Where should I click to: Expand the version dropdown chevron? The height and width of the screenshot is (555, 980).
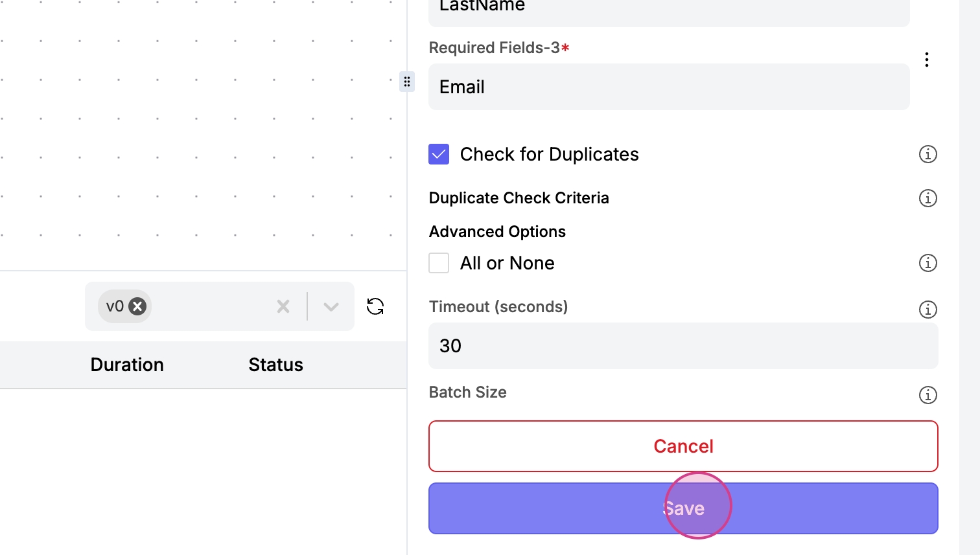[x=331, y=306]
